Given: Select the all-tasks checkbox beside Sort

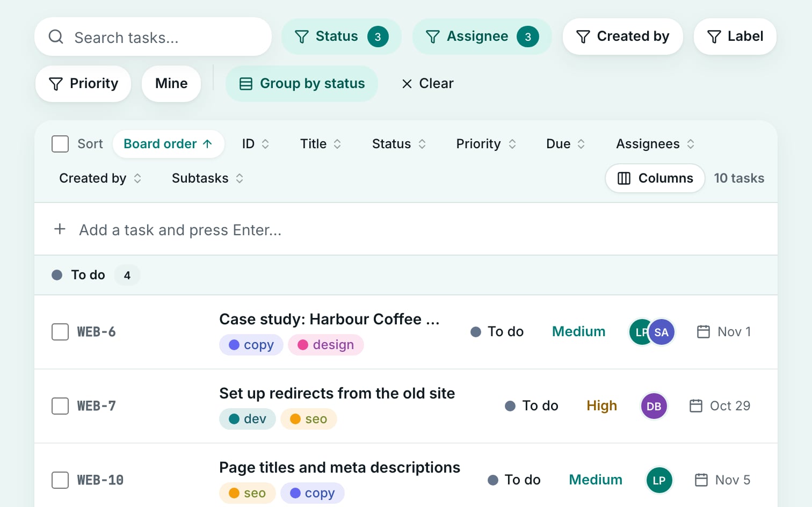Looking at the screenshot, I should coord(60,144).
